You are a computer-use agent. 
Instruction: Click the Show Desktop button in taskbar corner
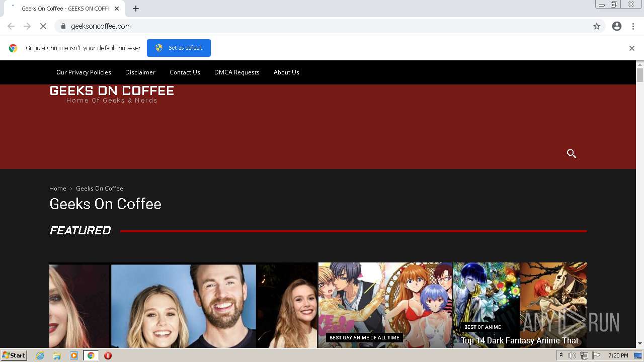[x=638, y=355]
